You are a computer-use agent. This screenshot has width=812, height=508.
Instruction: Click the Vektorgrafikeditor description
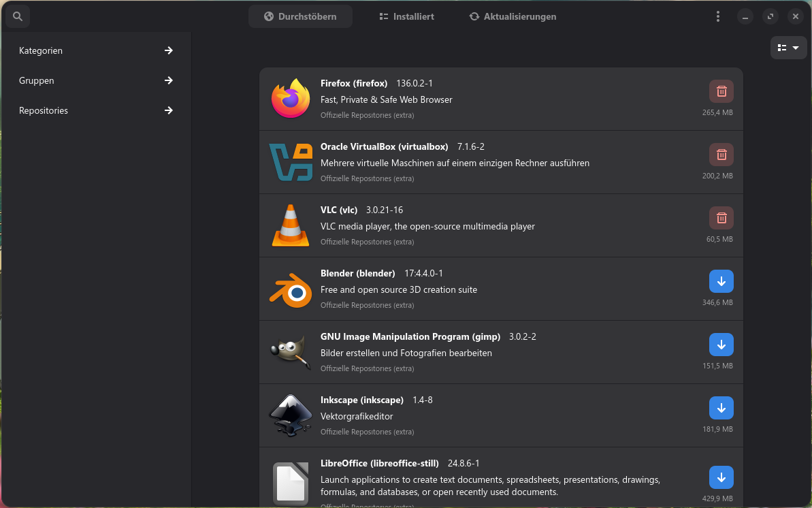tap(357, 416)
